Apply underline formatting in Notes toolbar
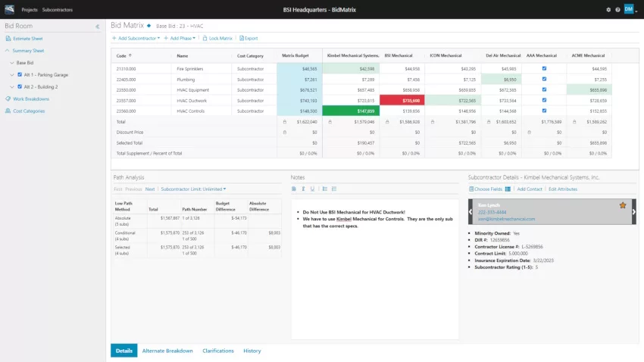Screen dimensions: 644x362 click(313, 189)
